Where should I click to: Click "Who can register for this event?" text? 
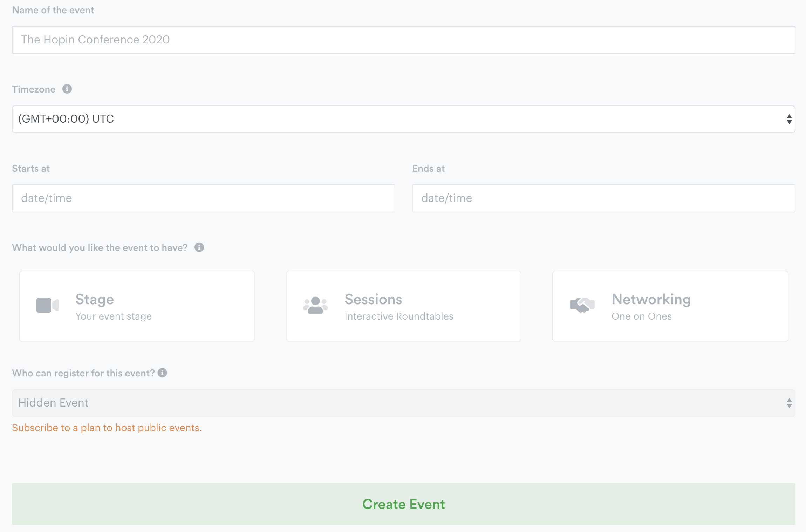point(83,373)
